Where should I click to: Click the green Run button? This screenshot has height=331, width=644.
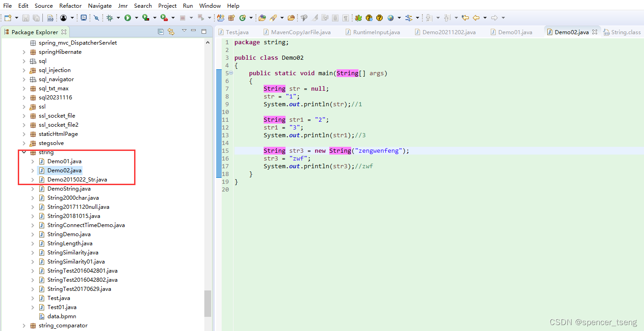[x=128, y=17]
